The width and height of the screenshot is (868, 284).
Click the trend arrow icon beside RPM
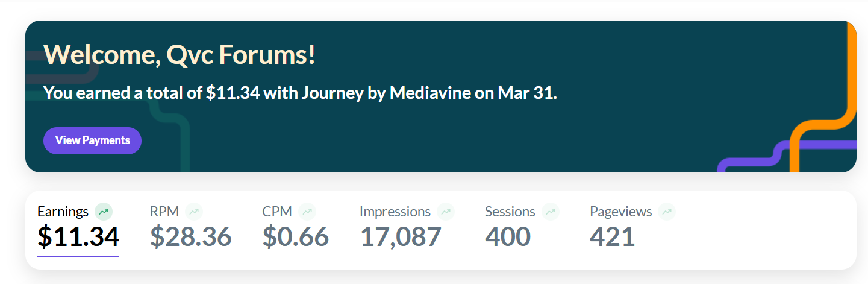click(x=194, y=212)
